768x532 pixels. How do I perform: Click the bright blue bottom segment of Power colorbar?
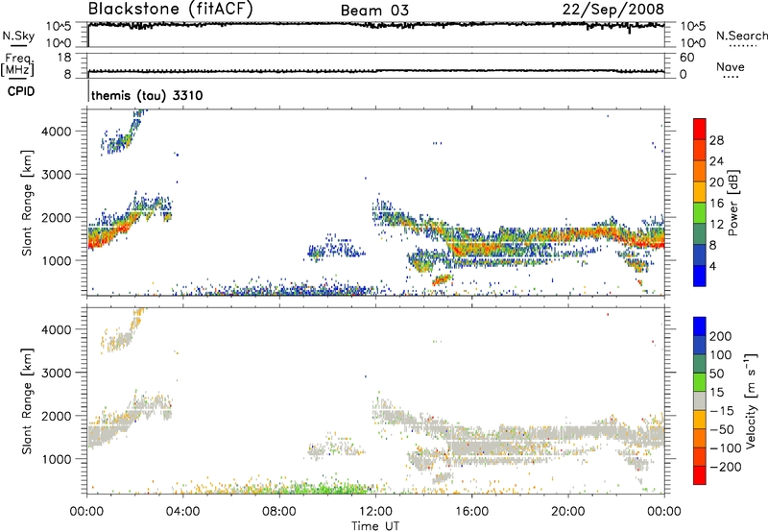tap(700, 276)
